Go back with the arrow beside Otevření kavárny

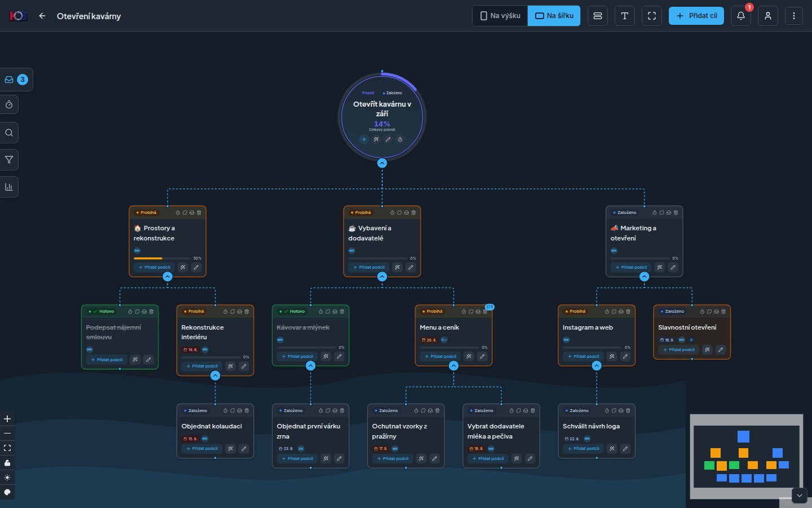click(42, 16)
